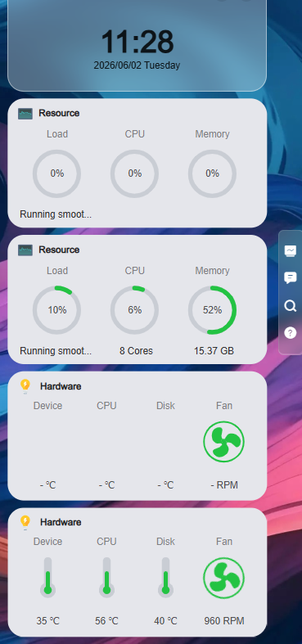
Task: Open the chat message icon in the side dock
Action: pyautogui.click(x=291, y=278)
